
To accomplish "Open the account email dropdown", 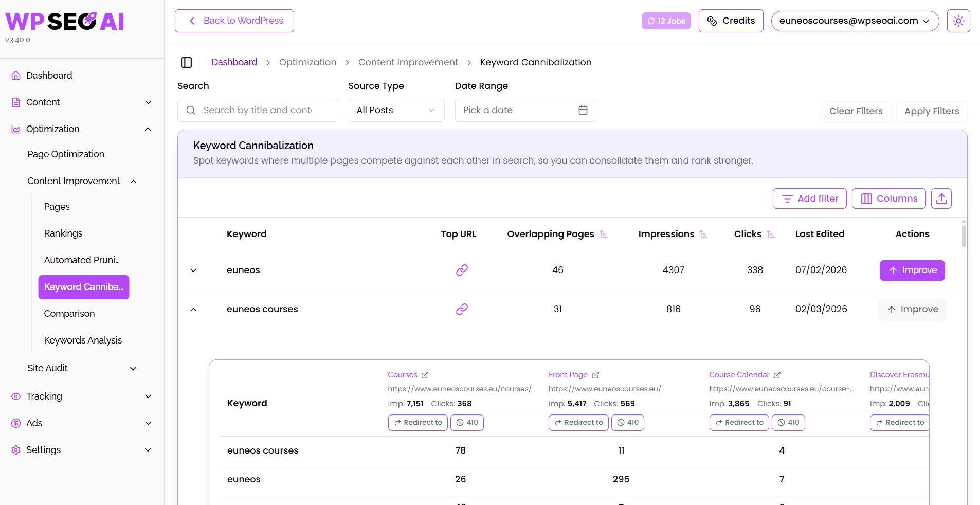I will (855, 21).
